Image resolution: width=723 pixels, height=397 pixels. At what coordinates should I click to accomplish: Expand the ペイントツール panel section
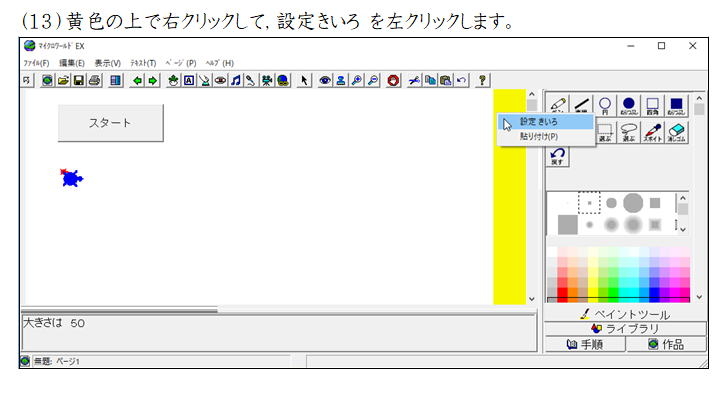(x=625, y=314)
